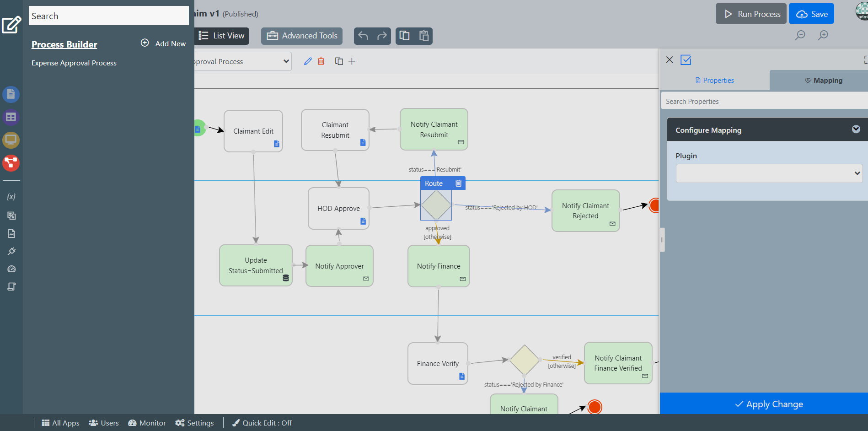
Task: Switch to the Mapping tab
Action: click(x=823, y=81)
